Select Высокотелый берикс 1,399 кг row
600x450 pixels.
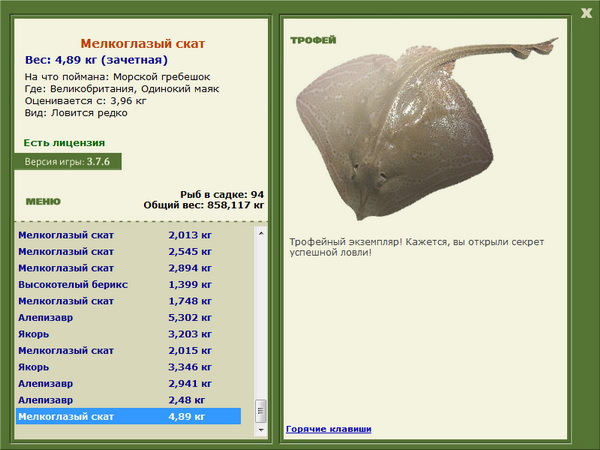point(129,284)
